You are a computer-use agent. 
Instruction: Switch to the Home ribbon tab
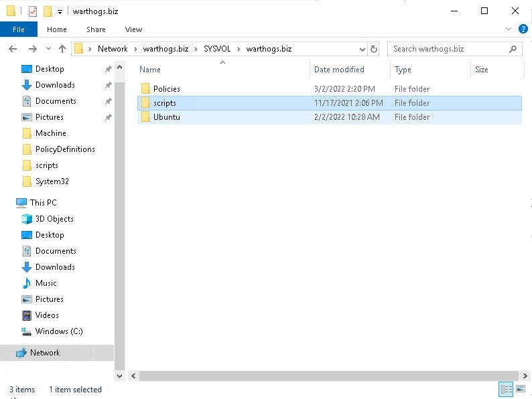pyautogui.click(x=57, y=29)
